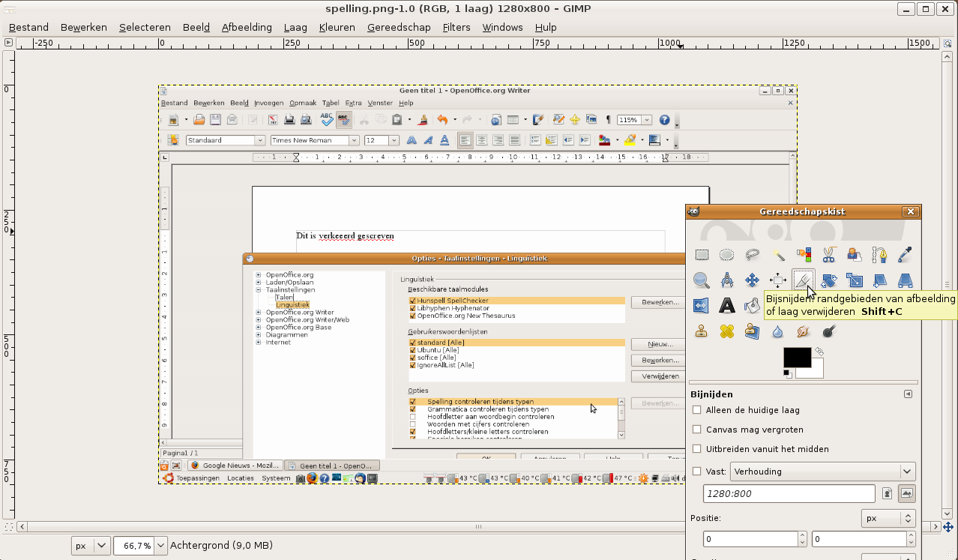Select the Rectangle Select tool
958x560 pixels.
click(x=701, y=255)
